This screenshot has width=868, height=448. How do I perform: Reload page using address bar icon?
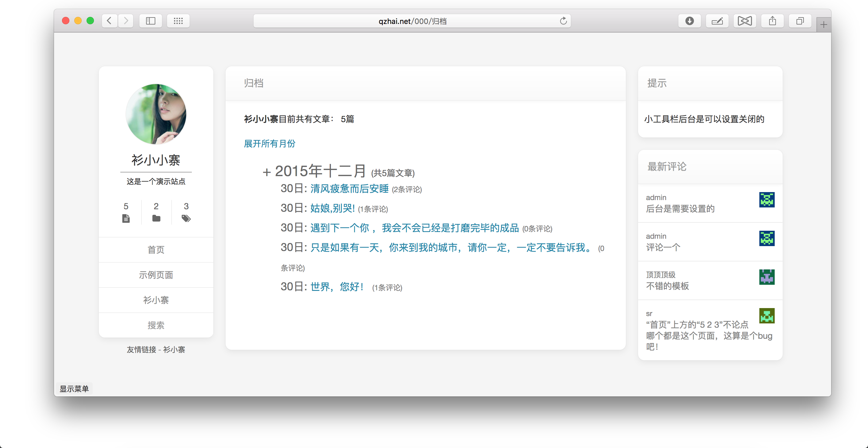(x=563, y=21)
